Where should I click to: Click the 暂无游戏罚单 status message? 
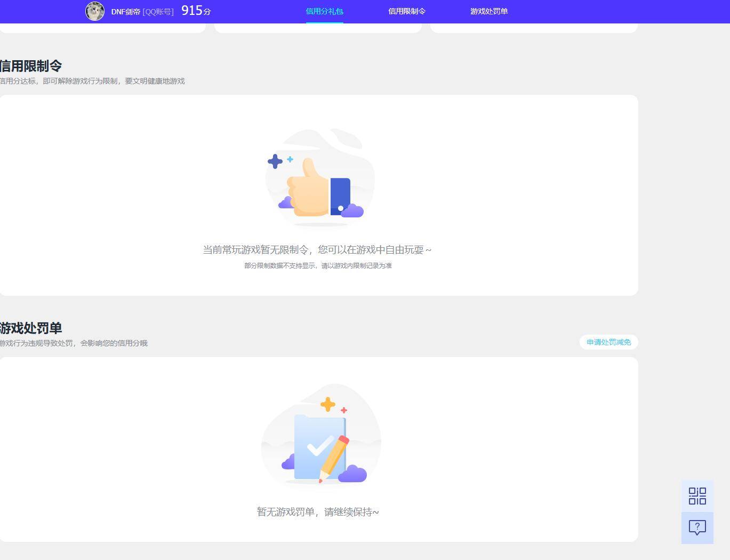pyautogui.click(x=317, y=512)
